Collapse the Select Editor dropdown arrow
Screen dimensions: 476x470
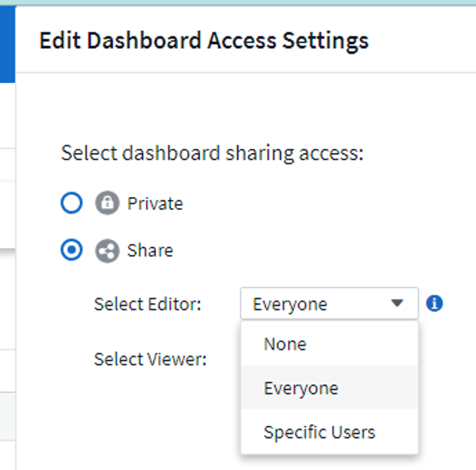click(397, 303)
